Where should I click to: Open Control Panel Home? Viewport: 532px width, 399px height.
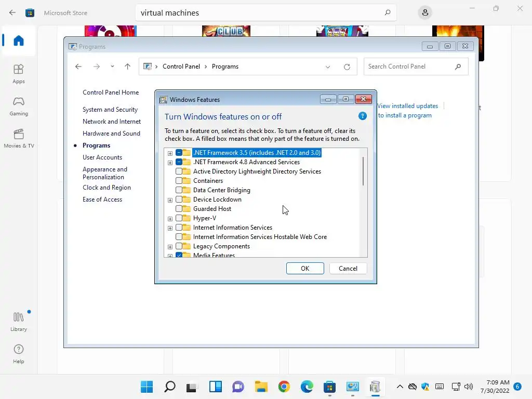point(111,92)
